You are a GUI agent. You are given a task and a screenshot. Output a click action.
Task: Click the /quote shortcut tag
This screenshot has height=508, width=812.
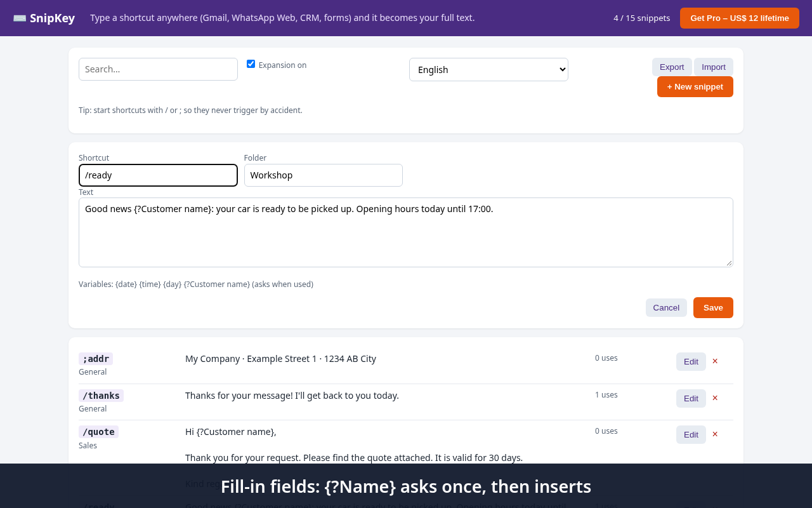[x=98, y=432]
